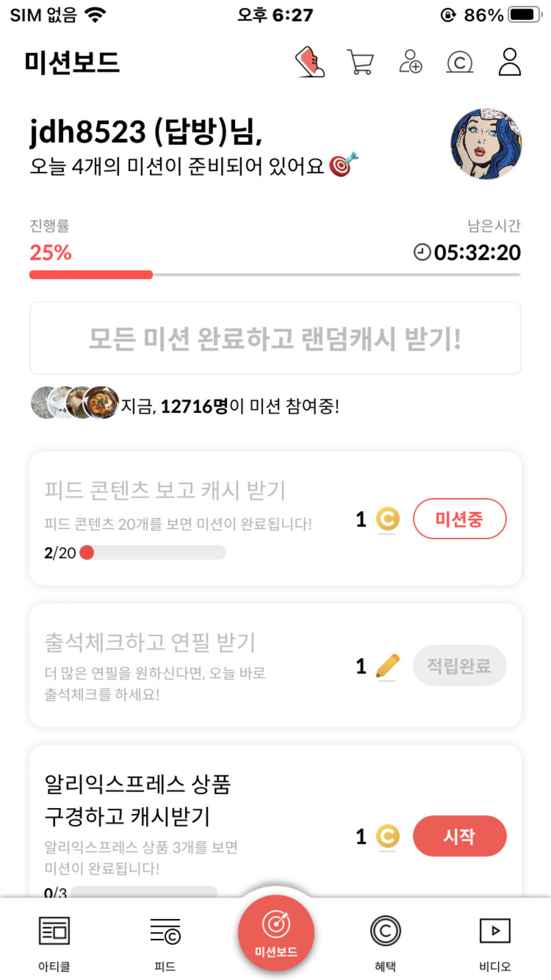Tap the participant avatars group

coord(74,403)
